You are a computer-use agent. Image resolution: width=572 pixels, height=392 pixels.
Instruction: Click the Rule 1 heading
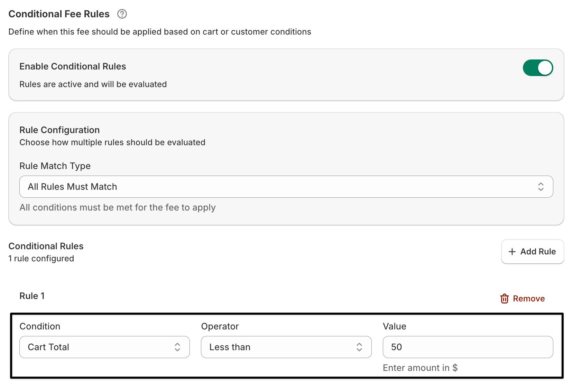(x=32, y=296)
